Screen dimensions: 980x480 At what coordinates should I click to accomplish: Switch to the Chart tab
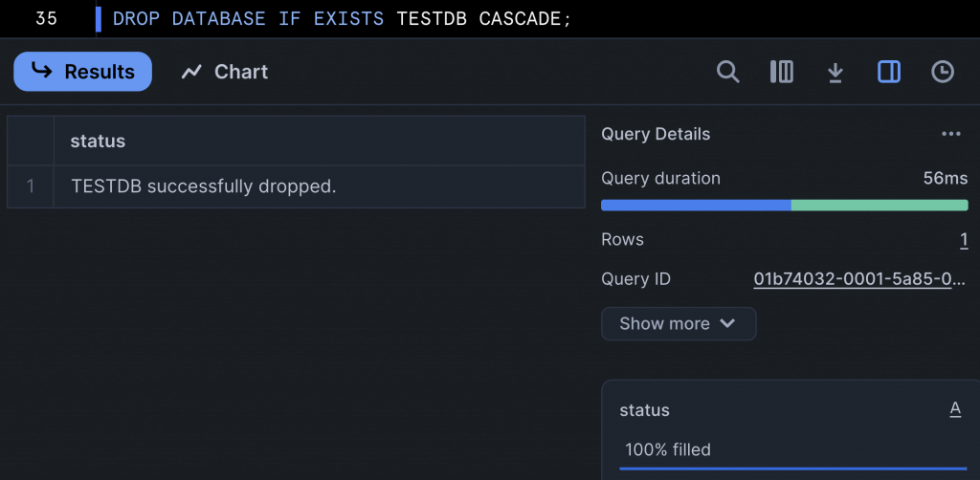tap(225, 72)
